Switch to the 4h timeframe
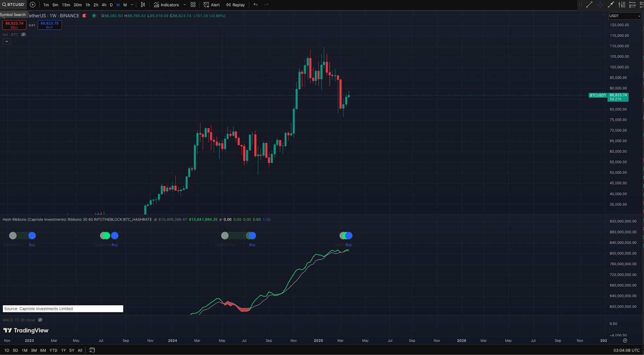Image resolution: width=644 pixels, height=355 pixels. click(x=104, y=5)
